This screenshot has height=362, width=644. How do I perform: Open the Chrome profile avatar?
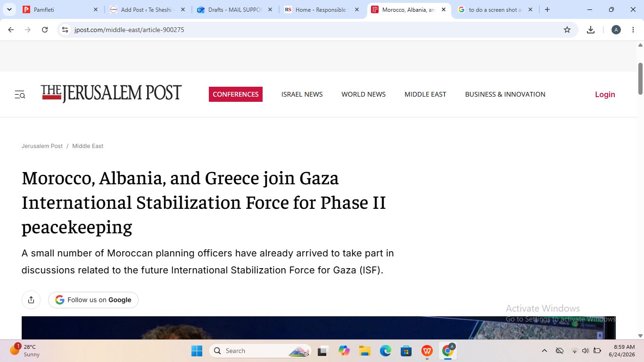click(616, 30)
